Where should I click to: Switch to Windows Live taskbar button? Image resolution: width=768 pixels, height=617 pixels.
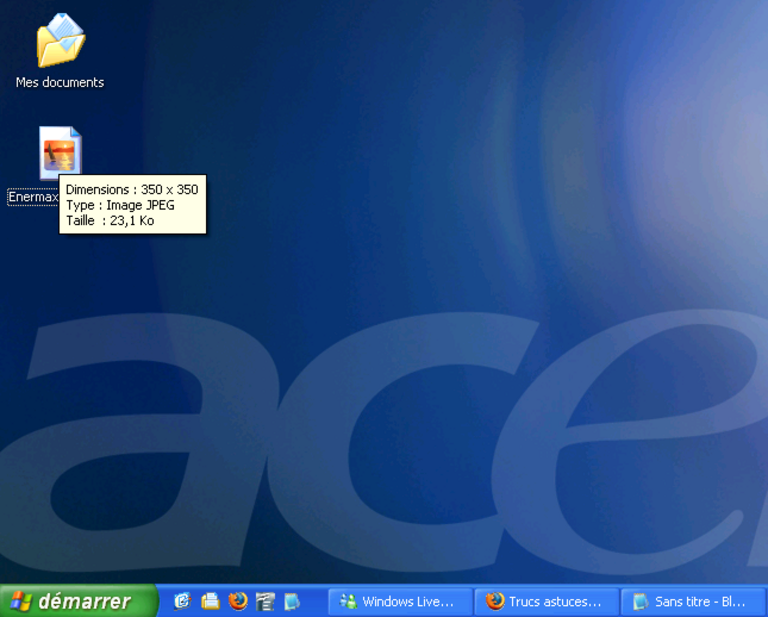400,602
